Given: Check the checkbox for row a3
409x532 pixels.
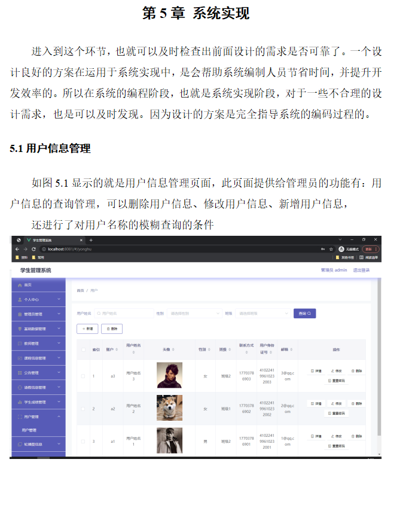Looking at the screenshot, I should [83, 376].
